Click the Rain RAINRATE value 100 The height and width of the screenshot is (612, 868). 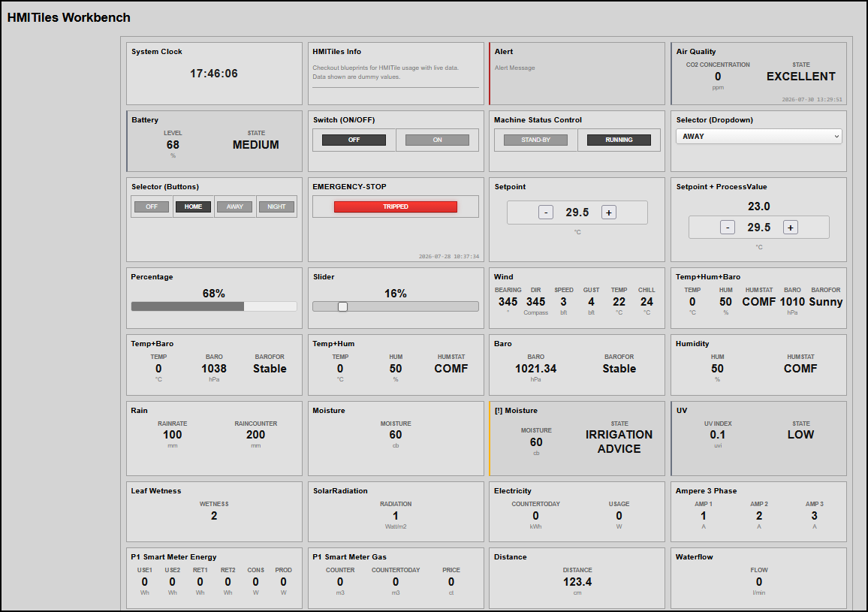click(x=172, y=435)
